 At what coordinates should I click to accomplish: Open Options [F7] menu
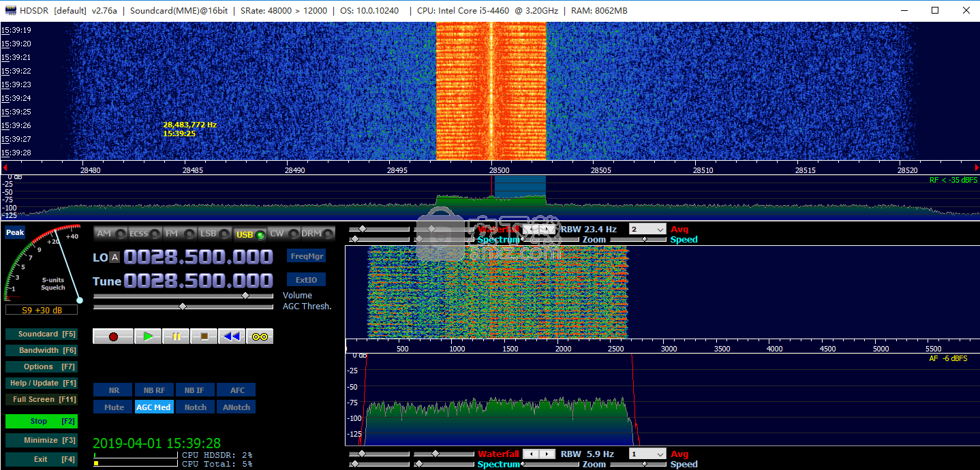tap(41, 367)
